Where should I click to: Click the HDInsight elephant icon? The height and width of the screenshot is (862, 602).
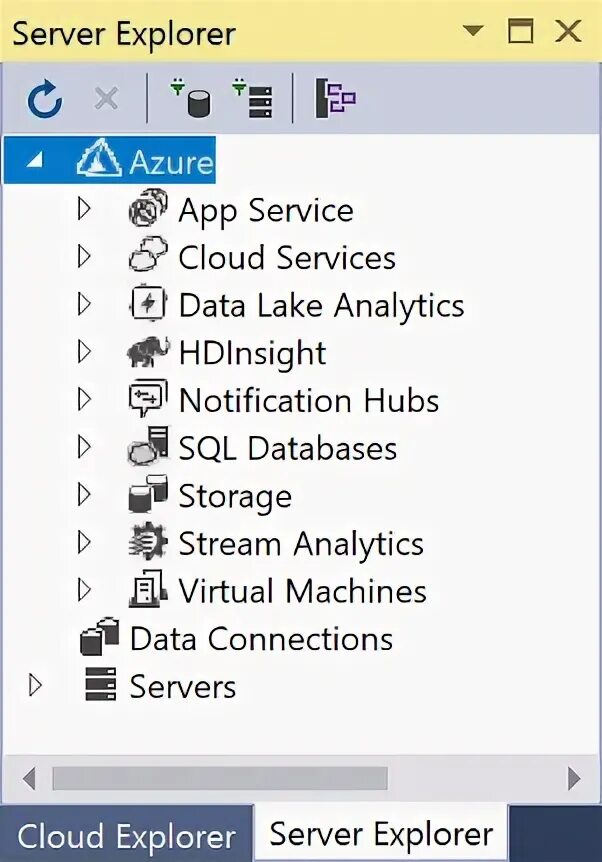(x=148, y=353)
